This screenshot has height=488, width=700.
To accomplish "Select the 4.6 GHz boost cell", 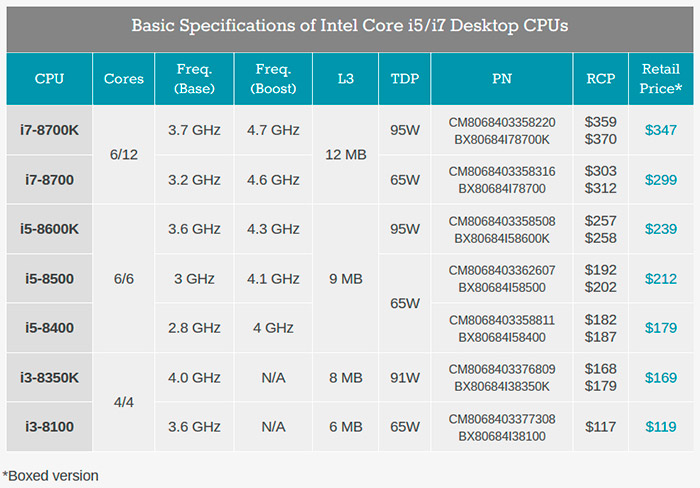I will click(x=273, y=179).
